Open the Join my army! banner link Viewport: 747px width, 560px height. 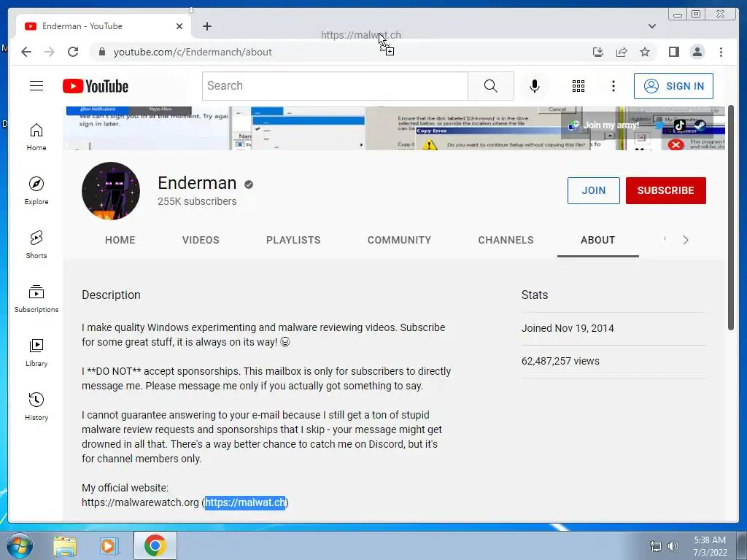click(x=603, y=125)
